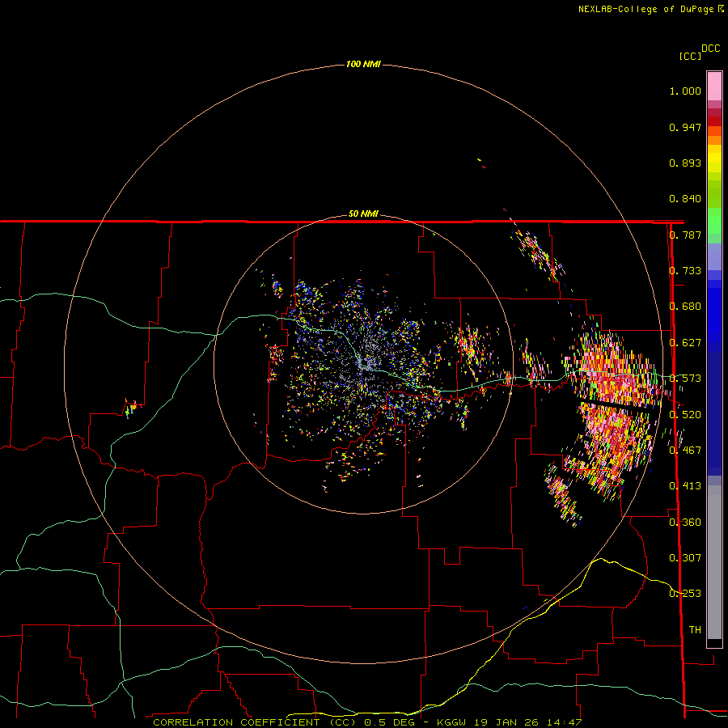Image resolution: width=728 pixels, height=728 pixels.
Task: Click the 0.307 scale value
Action: pyautogui.click(x=685, y=557)
